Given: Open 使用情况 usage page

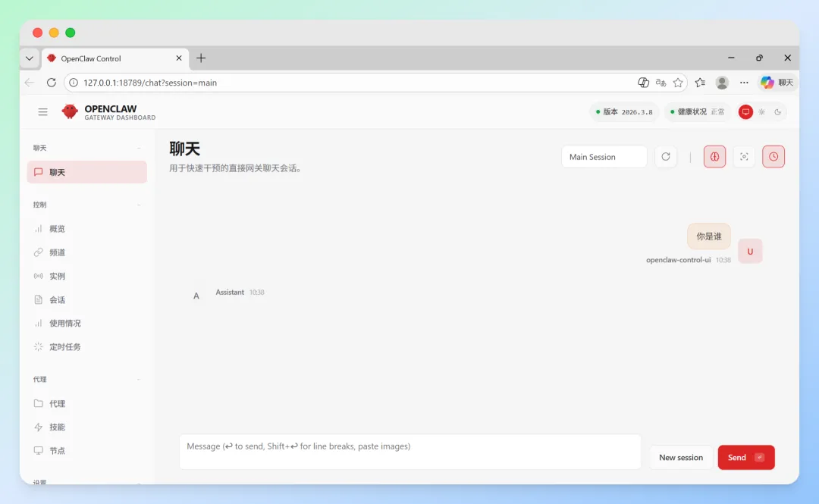Looking at the screenshot, I should tap(86, 324).
